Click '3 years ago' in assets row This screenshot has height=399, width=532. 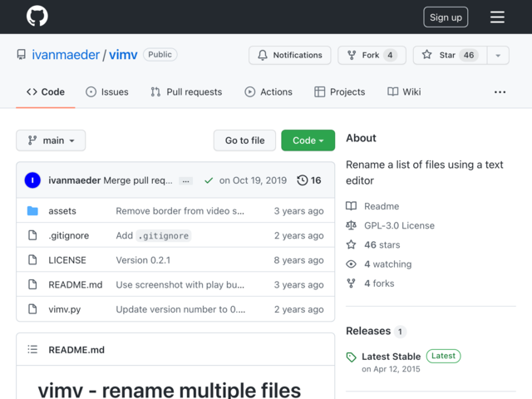298,210
